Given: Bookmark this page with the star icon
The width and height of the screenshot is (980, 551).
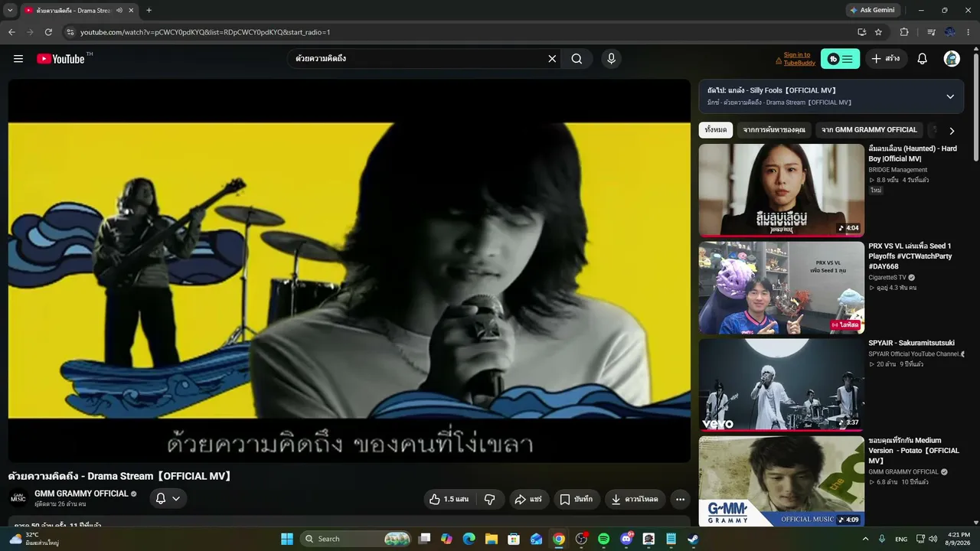Looking at the screenshot, I should [878, 32].
